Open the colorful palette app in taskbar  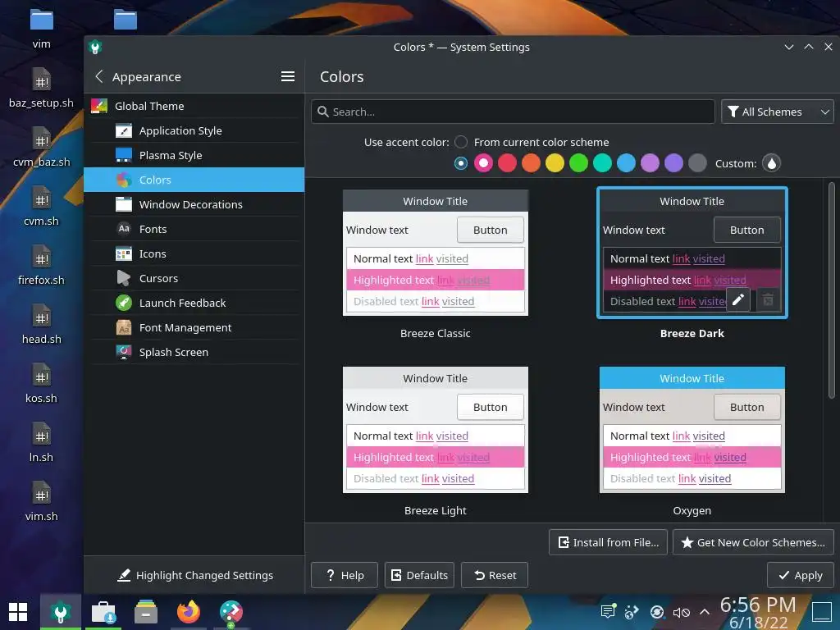coord(231,612)
